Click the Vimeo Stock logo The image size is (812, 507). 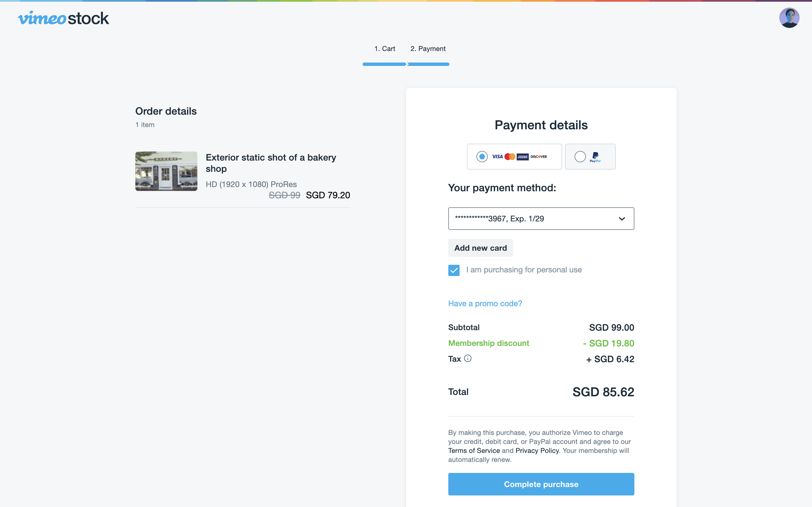pos(63,18)
